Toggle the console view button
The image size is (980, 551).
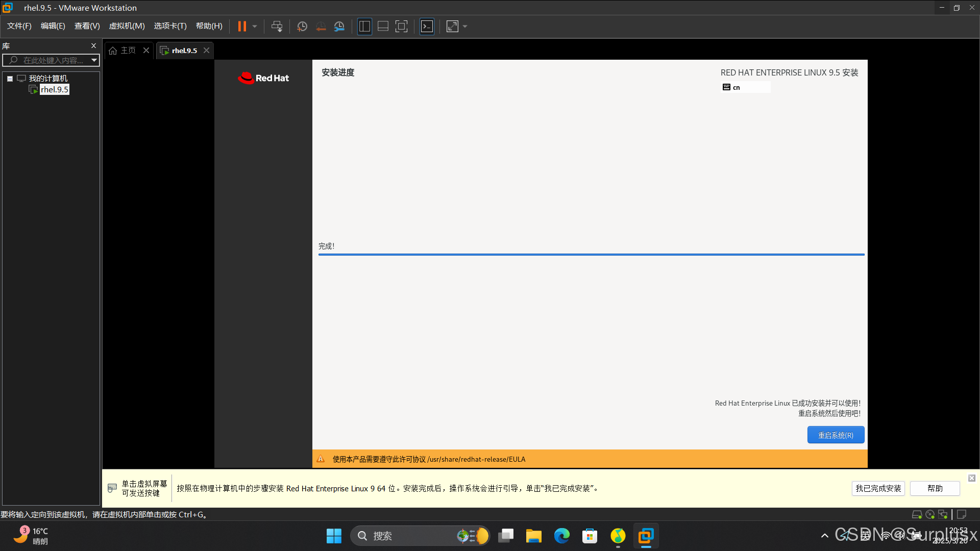(427, 26)
